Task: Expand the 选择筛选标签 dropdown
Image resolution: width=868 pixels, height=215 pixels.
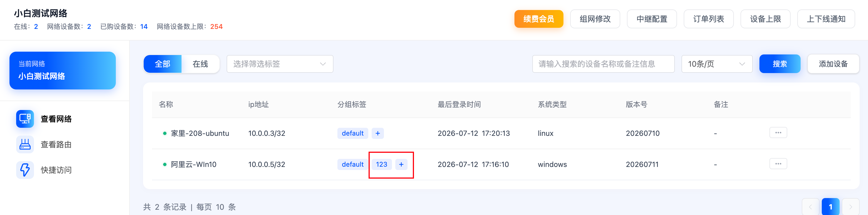Action: 280,64
